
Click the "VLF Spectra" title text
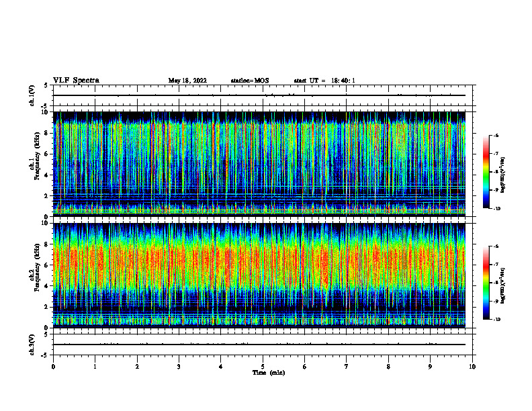coord(76,81)
